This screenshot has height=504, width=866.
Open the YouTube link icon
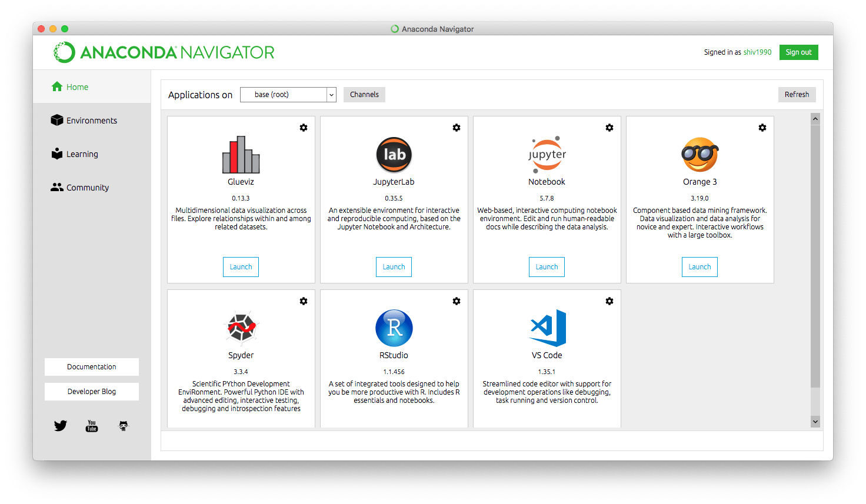tap(92, 426)
